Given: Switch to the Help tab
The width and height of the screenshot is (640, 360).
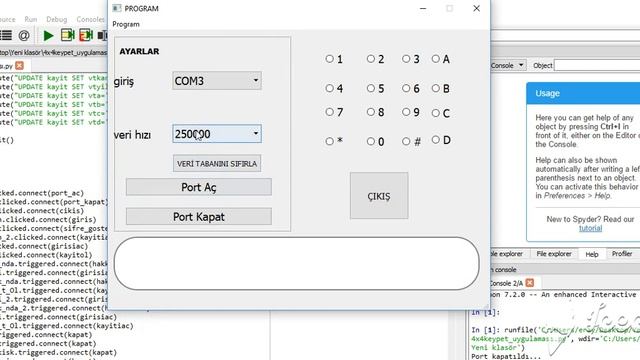Looking at the screenshot, I should point(592,254).
